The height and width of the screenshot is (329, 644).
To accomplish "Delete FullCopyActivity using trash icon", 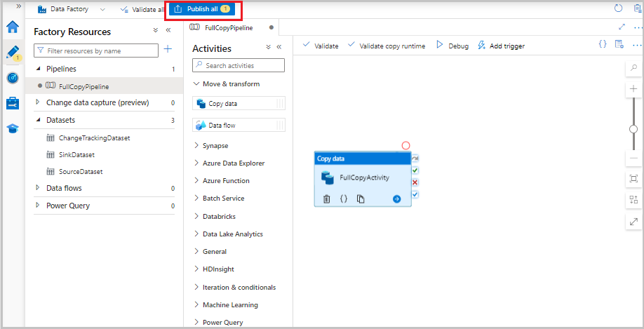I will tap(326, 199).
